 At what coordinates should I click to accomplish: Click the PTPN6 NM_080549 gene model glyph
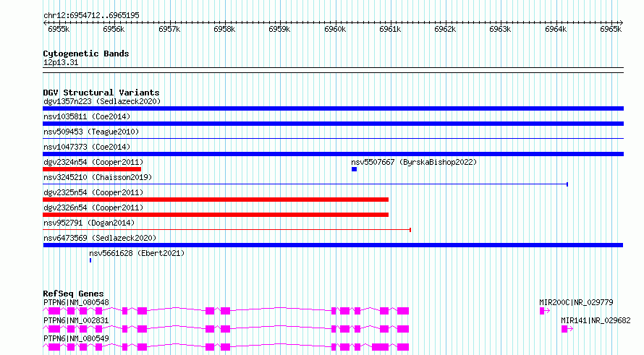[226, 347]
